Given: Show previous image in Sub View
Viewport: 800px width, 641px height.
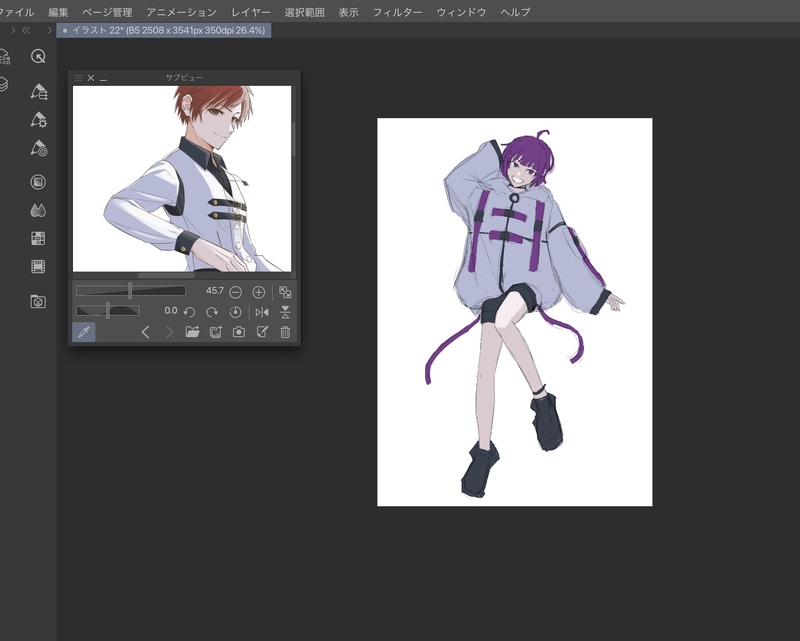Looking at the screenshot, I should pos(145,332).
